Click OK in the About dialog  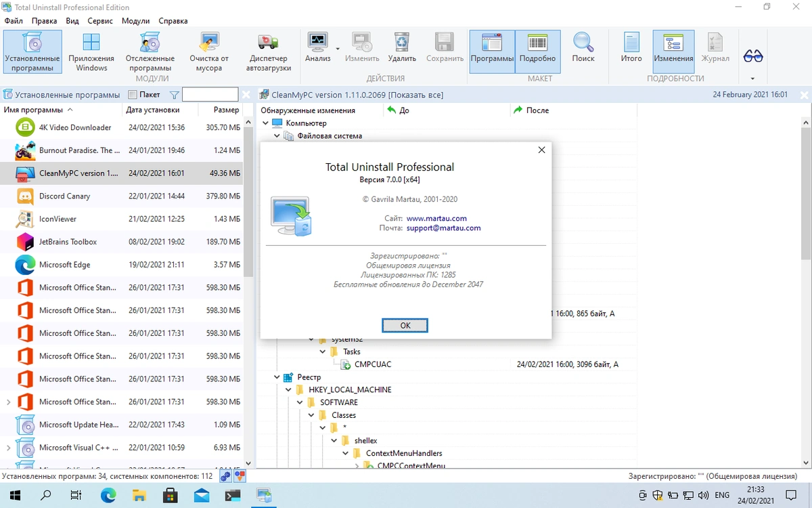pyautogui.click(x=405, y=325)
